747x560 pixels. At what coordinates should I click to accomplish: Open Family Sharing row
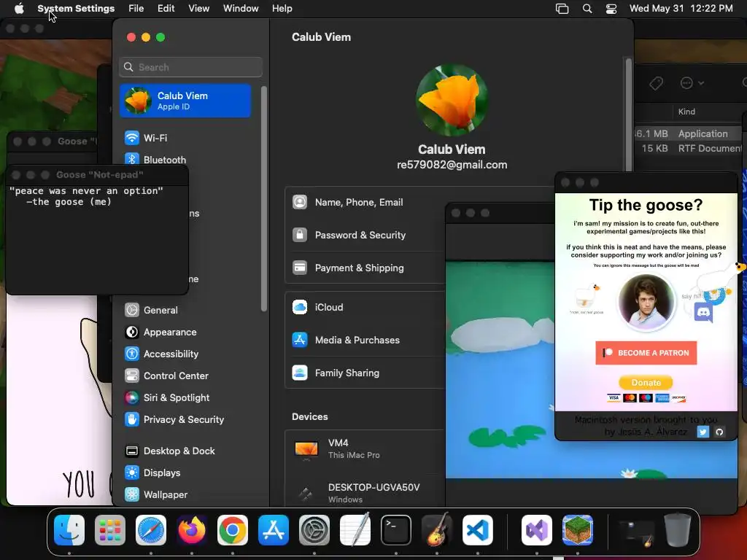click(365, 373)
